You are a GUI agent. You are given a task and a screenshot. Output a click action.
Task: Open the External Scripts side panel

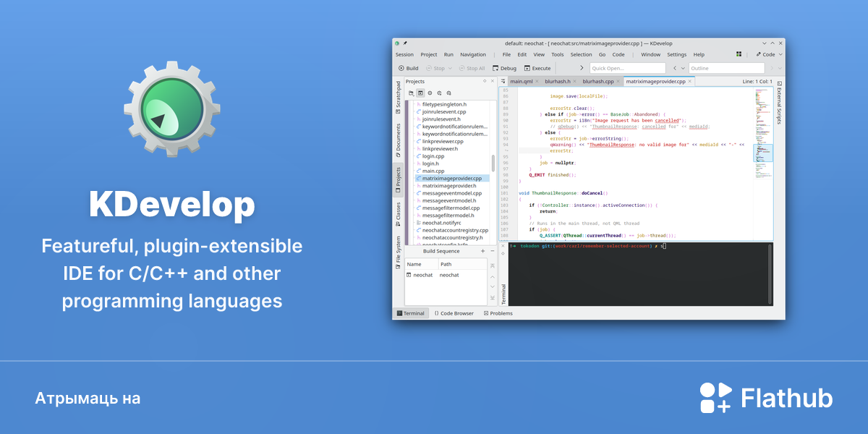click(779, 101)
